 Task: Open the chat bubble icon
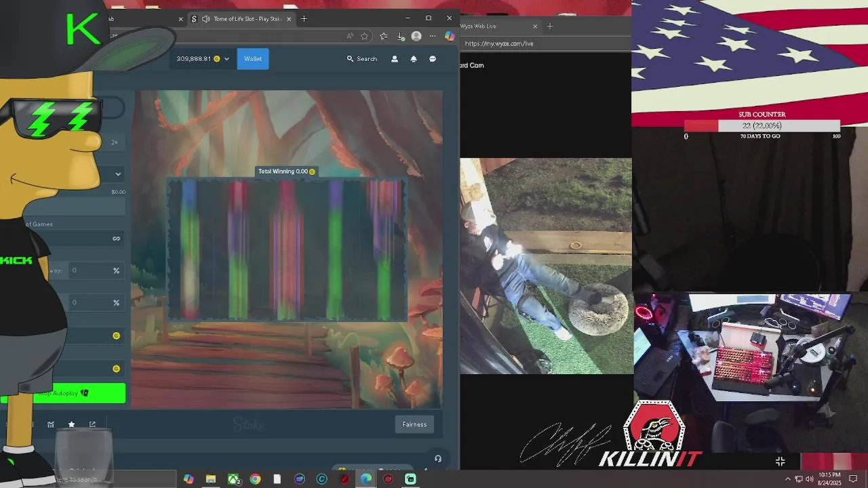[x=433, y=59]
